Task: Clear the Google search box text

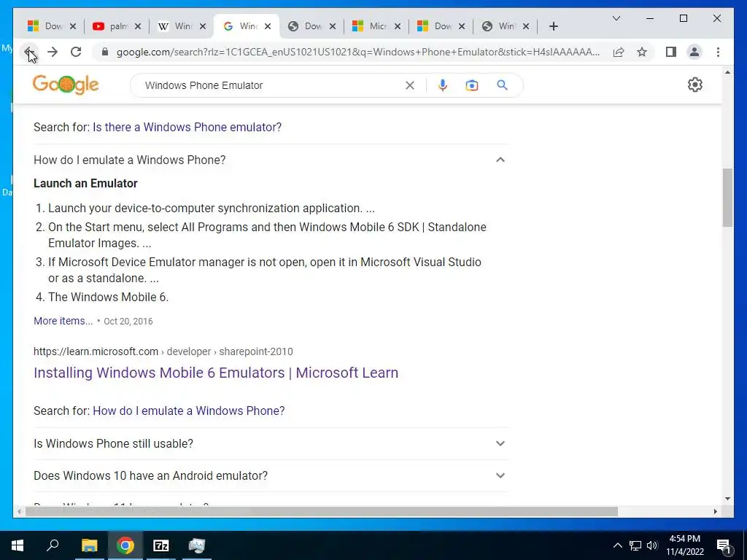Action: coord(410,85)
